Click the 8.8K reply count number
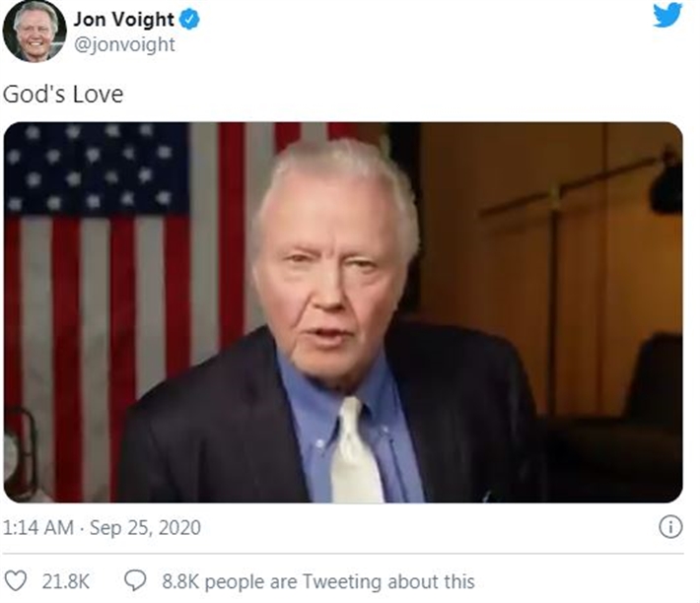Screen dimensions: 700x603 pos(179,581)
